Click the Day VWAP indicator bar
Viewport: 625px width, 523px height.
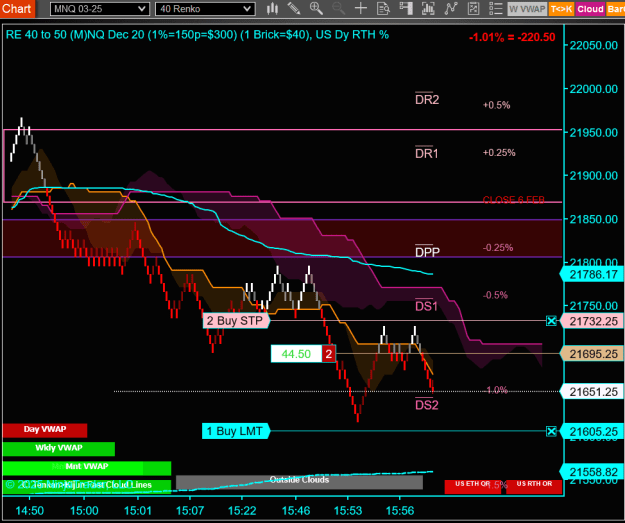[45, 430]
